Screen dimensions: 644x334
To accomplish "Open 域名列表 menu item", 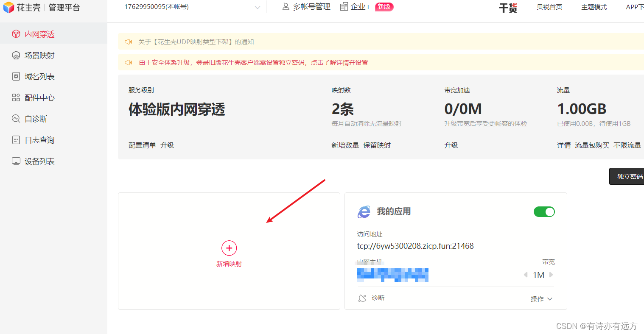I will tap(53, 76).
